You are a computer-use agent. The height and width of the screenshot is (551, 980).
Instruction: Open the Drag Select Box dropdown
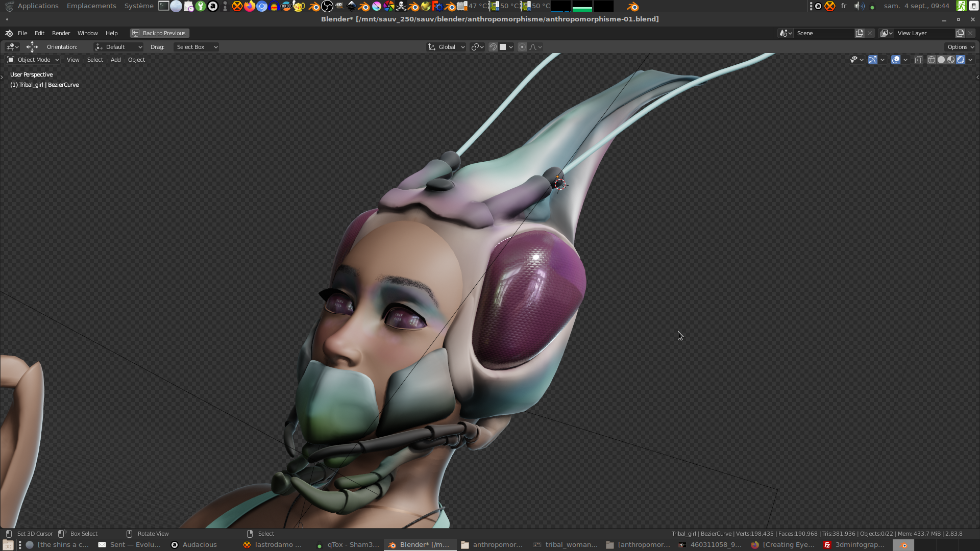click(x=197, y=47)
